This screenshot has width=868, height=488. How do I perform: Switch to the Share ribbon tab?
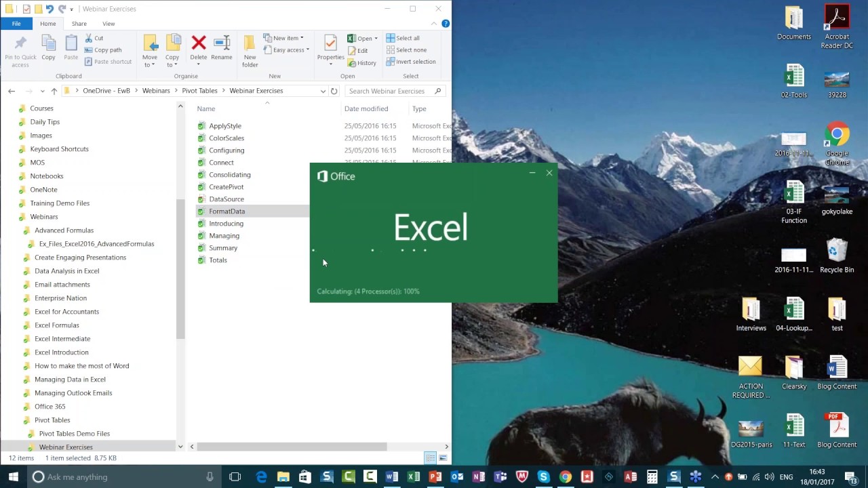pos(79,23)
